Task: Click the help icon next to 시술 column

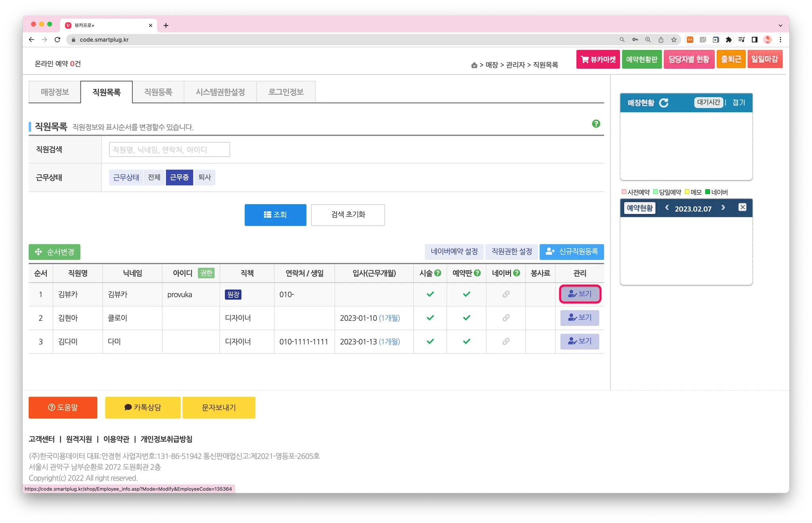Action: coord(438,273)
